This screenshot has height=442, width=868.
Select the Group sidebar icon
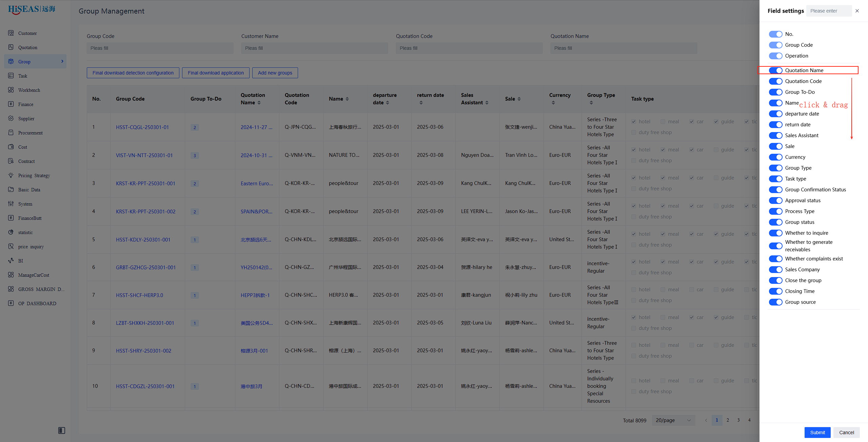[x=11, y=61]
